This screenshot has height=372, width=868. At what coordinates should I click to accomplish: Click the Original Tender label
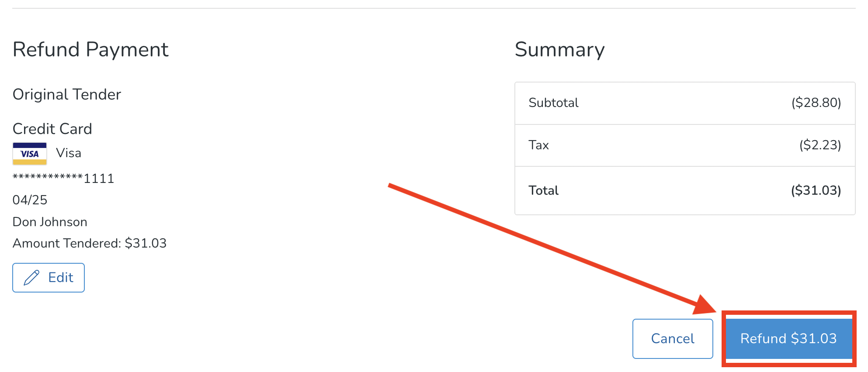coord(66,94)
